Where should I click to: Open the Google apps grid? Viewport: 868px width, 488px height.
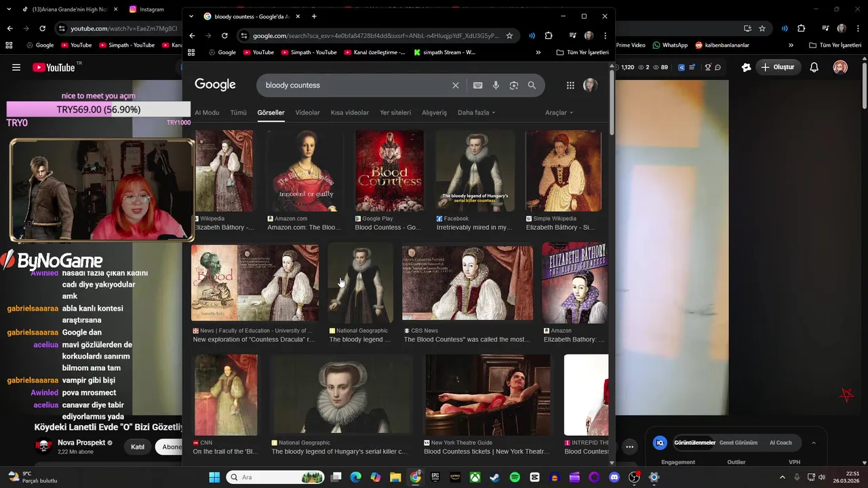point(570,85)
